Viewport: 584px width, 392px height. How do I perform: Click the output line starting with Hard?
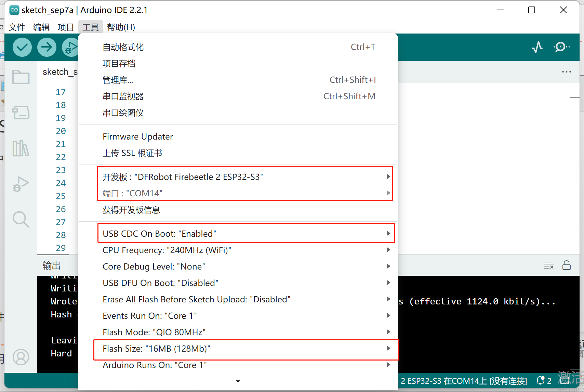click(x=62, y=353)
